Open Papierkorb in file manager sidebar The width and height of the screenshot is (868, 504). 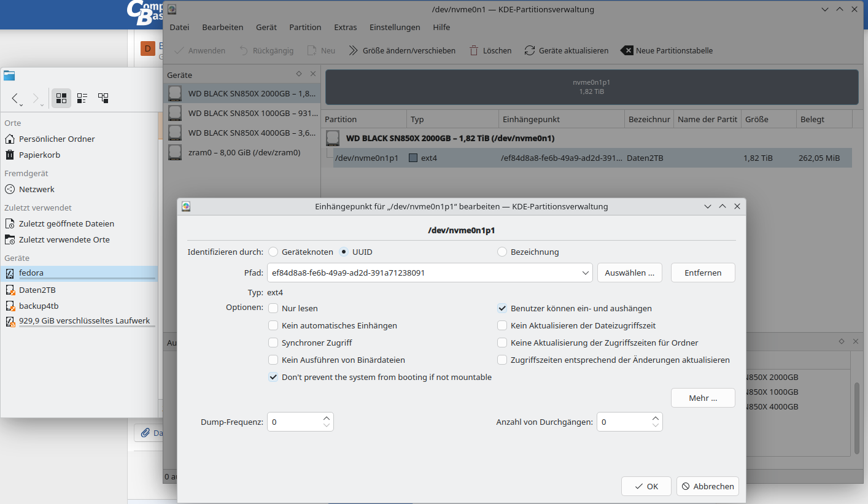click(x=79, y=155)
